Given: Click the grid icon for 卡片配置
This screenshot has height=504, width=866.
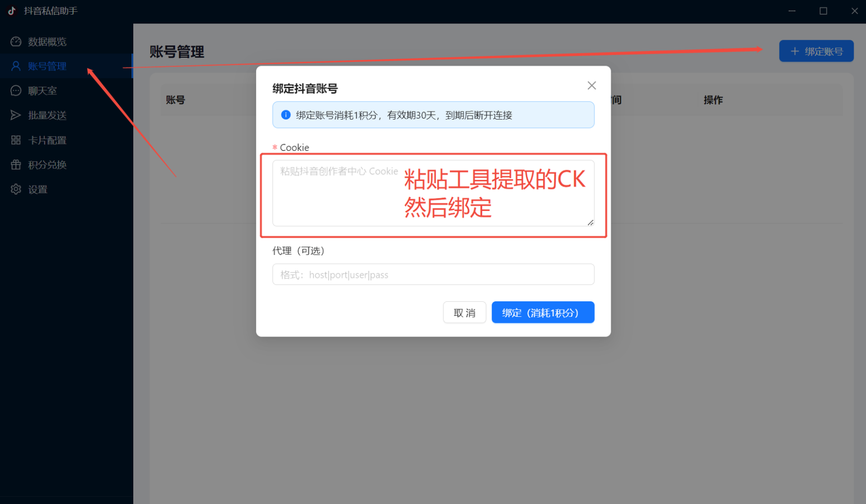Looking at the screenshot, I should tap(16, 140).
